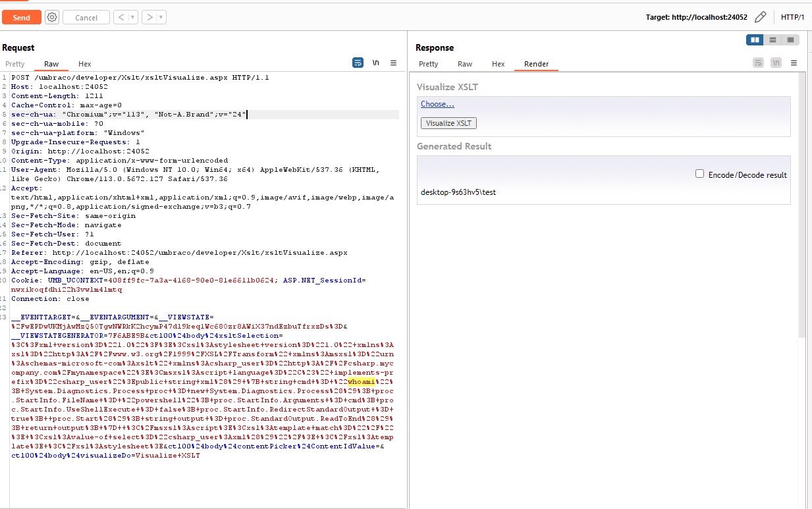Click the Visualize XSLT heading

tap(447, 87)
